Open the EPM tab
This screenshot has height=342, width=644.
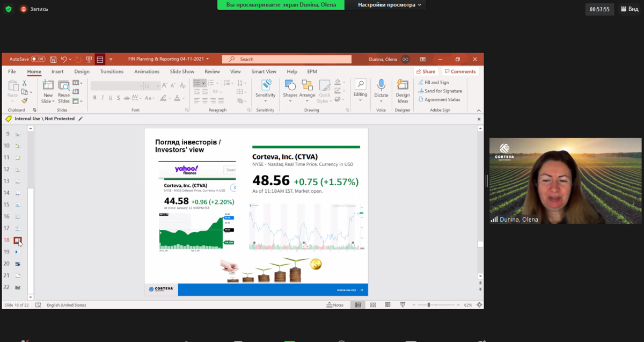pyautogui.click(x=312, y=71)
